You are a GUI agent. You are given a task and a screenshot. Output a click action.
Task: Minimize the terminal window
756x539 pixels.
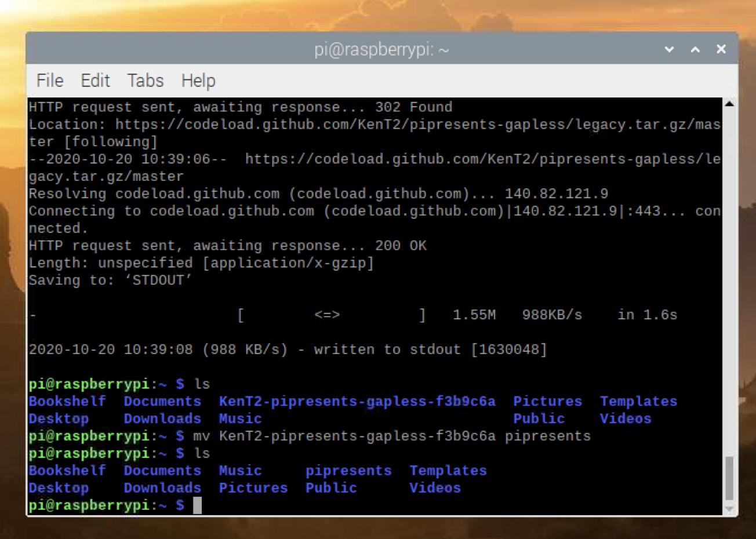click(670, 49)
